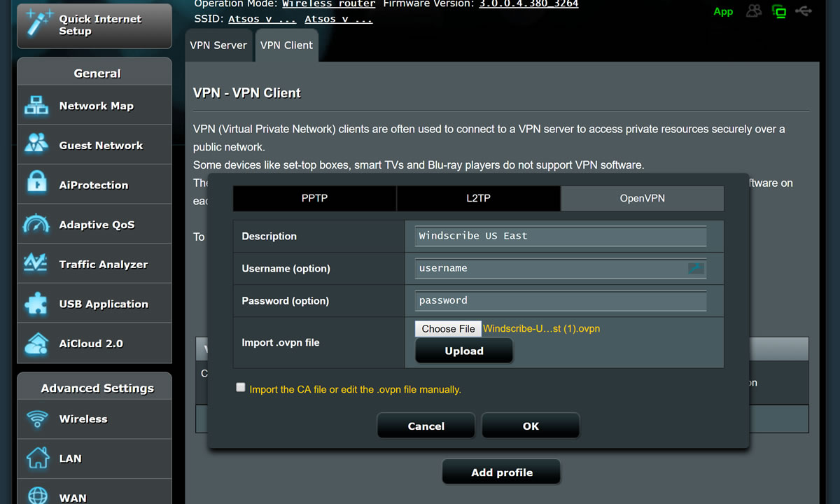Viewport: 840px width, 504px height.
Task: Confirm the profile with OK
Action: [x=531, y=426]
